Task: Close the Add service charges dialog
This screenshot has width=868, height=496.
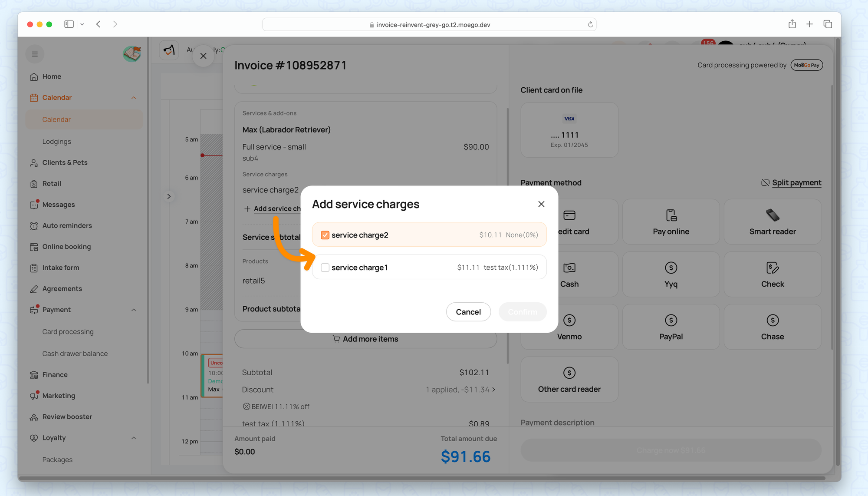Action: (x=541, y=204)
